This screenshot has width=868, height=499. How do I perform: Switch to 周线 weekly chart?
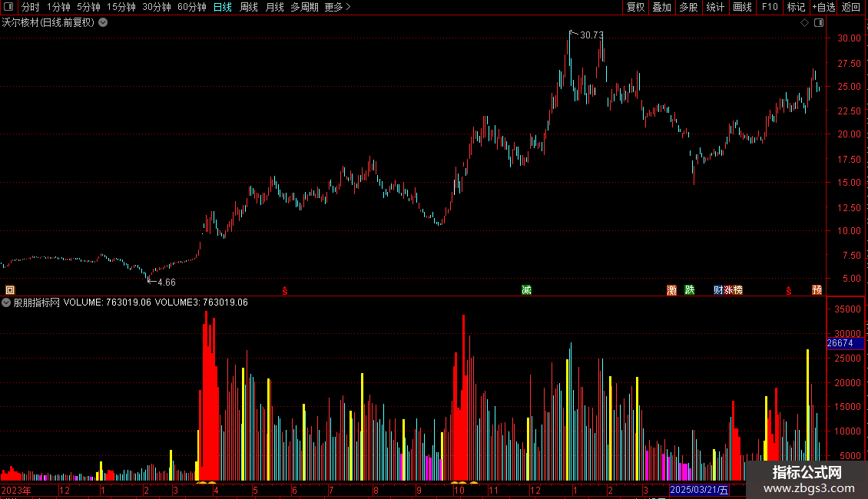249,7
